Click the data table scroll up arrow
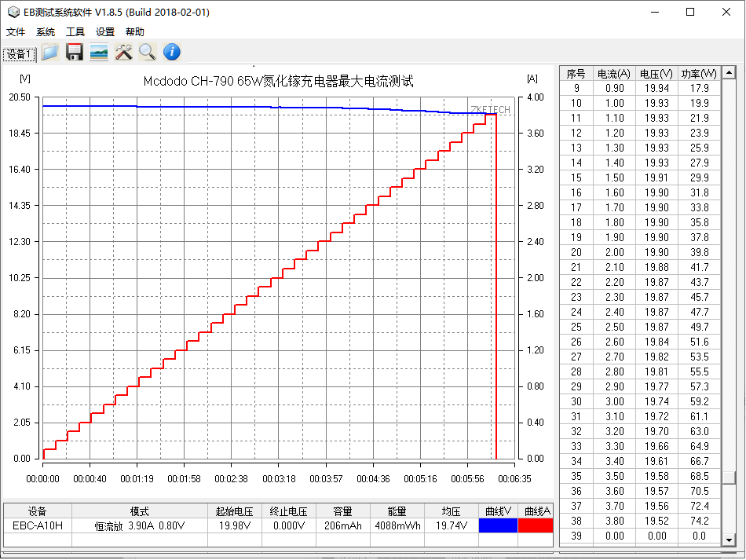 pos(729,72)
